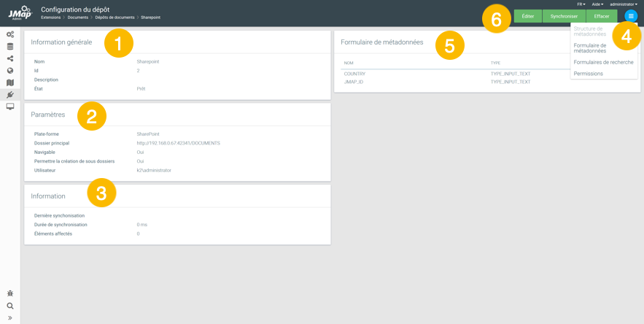Choose Permissions from the menu

tap(588, 73)
